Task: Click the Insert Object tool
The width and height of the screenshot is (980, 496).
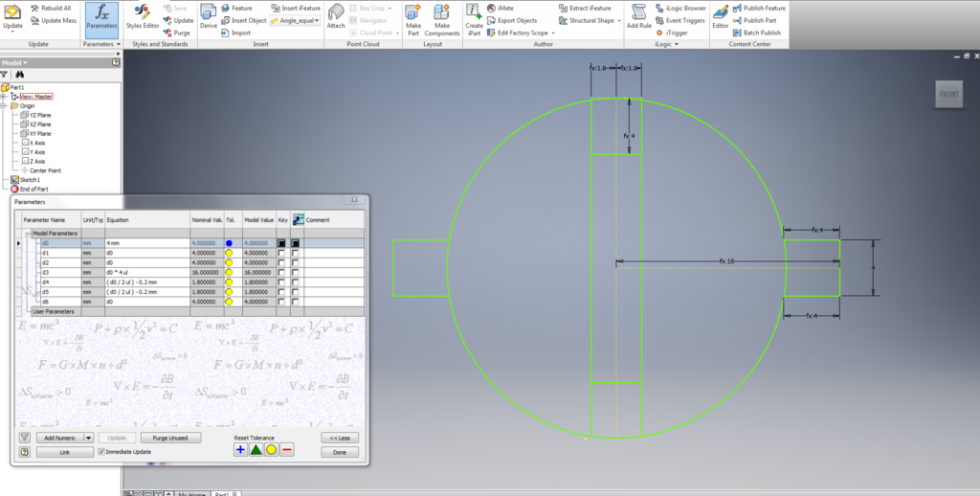Action: point(244,21)
